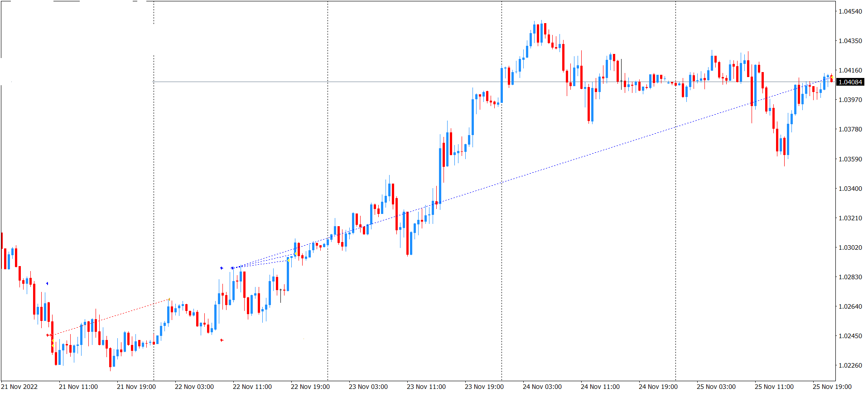
Task: Select the red sell arrow on 21 Nov
Action: coord(48,335)
